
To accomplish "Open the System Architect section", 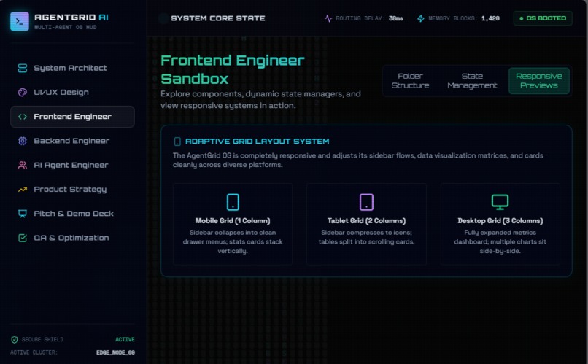I will coord(72,69).
